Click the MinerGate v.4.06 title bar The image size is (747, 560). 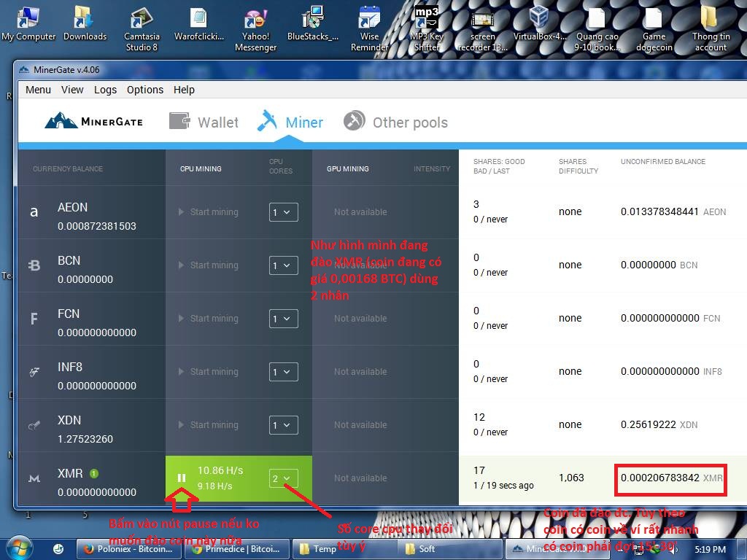[381, 70]
